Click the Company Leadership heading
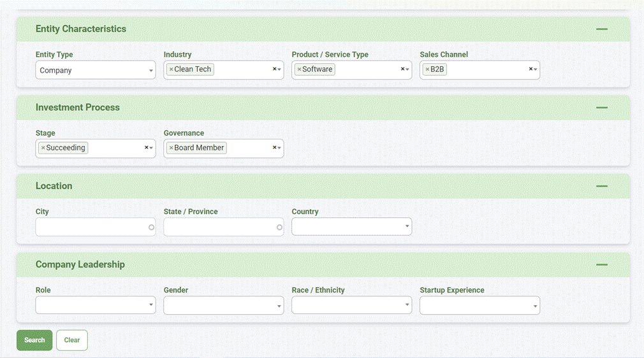 click(x=80, y=264)
